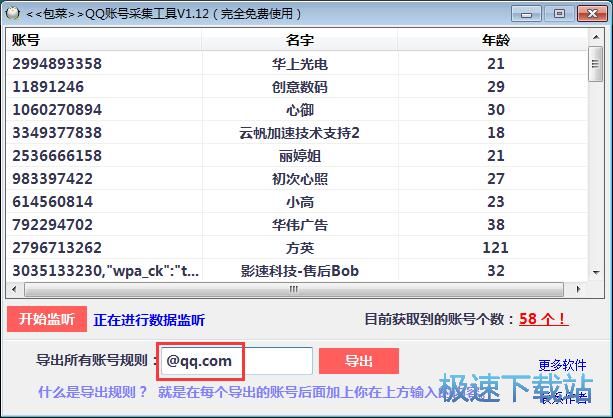Select account 983397422
Screen dimensions: 613x418
(52, 179)
